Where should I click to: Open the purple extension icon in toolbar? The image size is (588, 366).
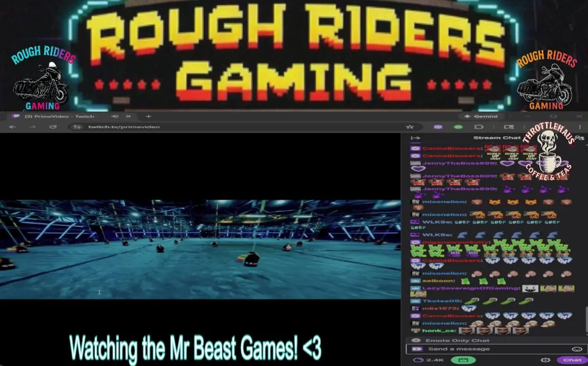[x=438, y=127]
